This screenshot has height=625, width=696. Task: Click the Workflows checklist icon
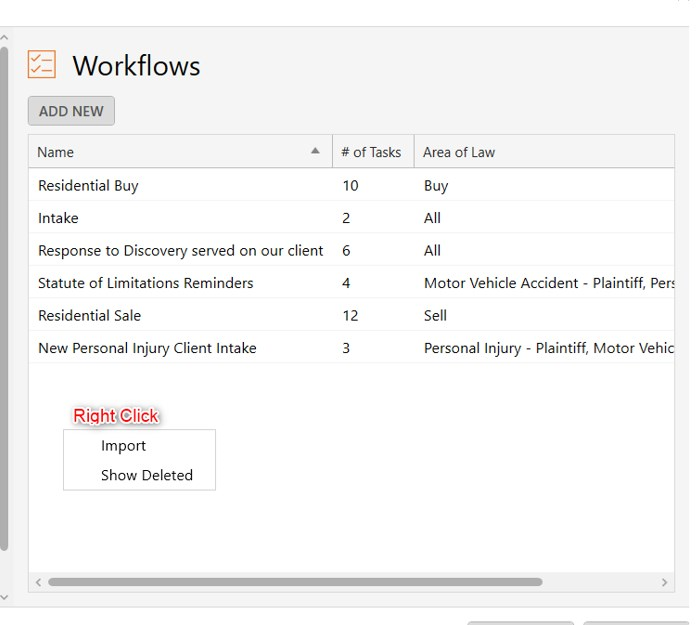coord(42,64)
